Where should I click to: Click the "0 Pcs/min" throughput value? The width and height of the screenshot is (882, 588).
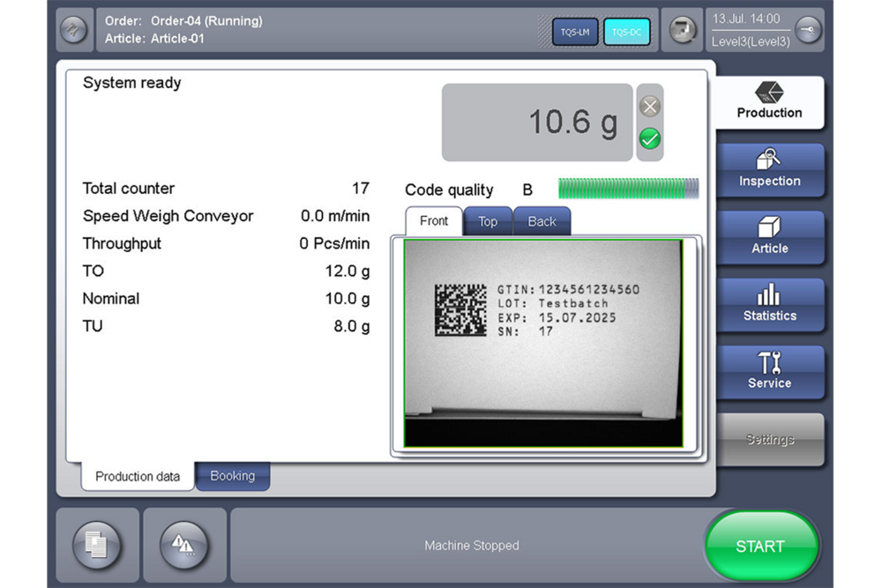pos(334,243)
